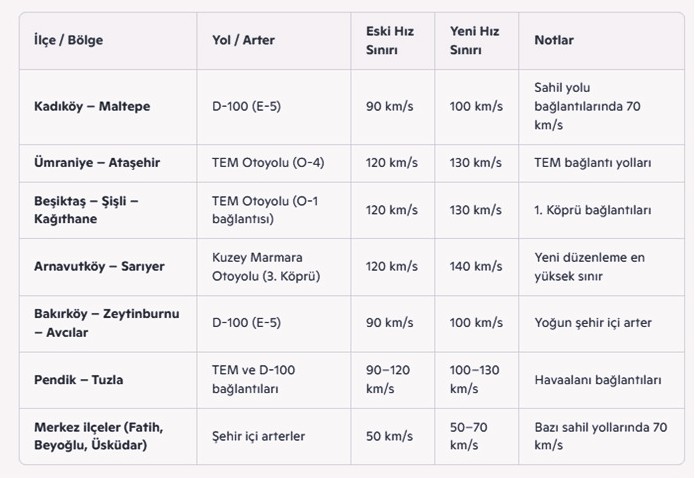Select the "50–70 km/s" new limit cell
The height and width of the screenshot is (478, 695).
point(469,435)
